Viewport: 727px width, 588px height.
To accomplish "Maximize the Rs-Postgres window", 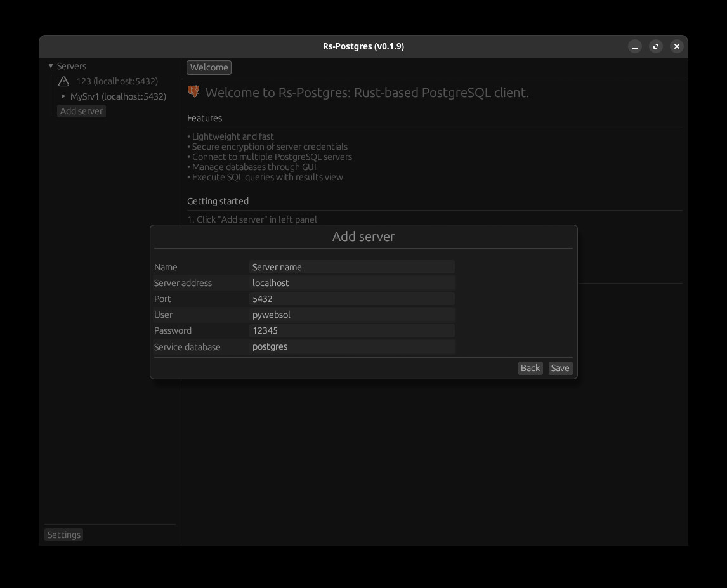I will (x=656, y=46).
